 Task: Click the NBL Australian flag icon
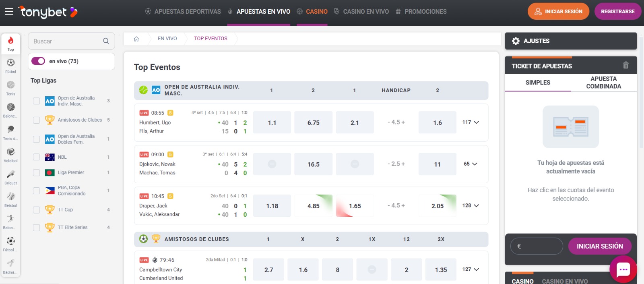pos(50,157)
